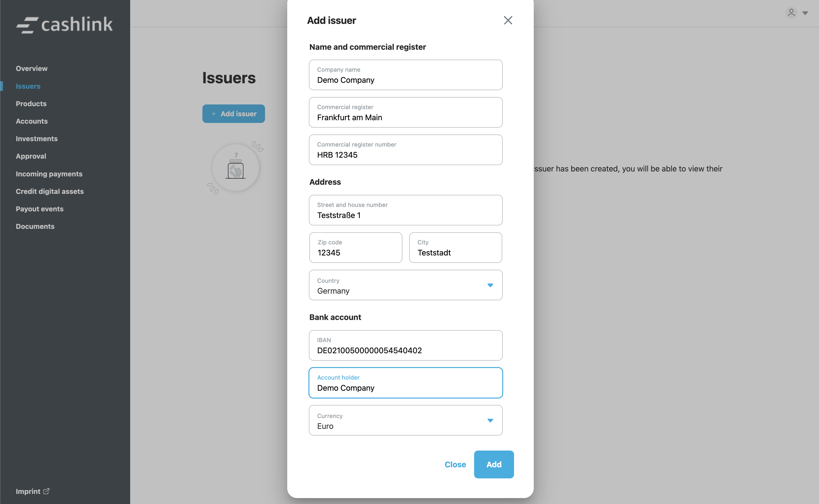819x504 pixels.
Task: Navigate to Accounts in sidebar
Action: (x=32, y=121)
